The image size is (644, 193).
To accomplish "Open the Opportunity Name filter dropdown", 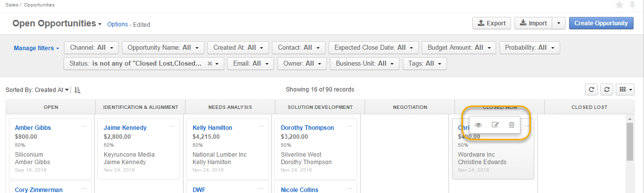I will coord(163,48).
